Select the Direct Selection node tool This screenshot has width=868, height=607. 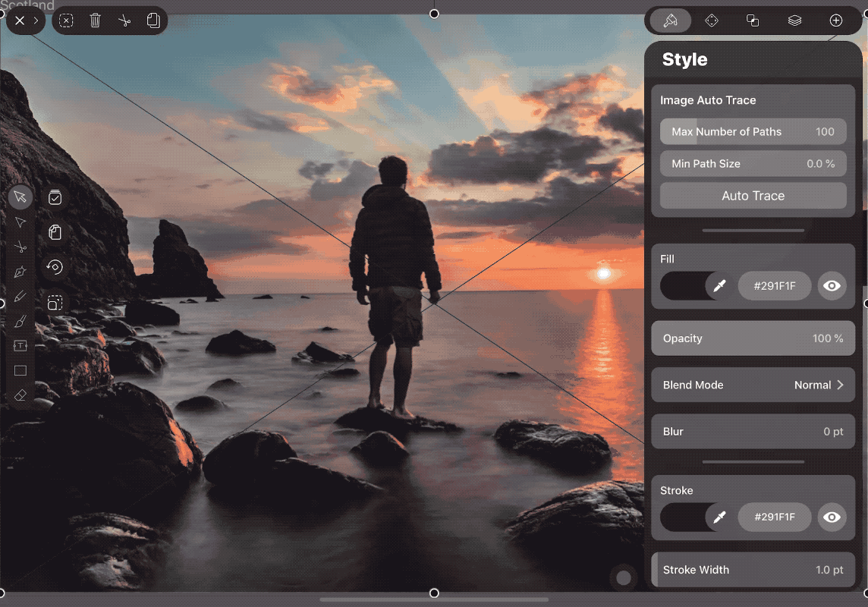[20, 222]
